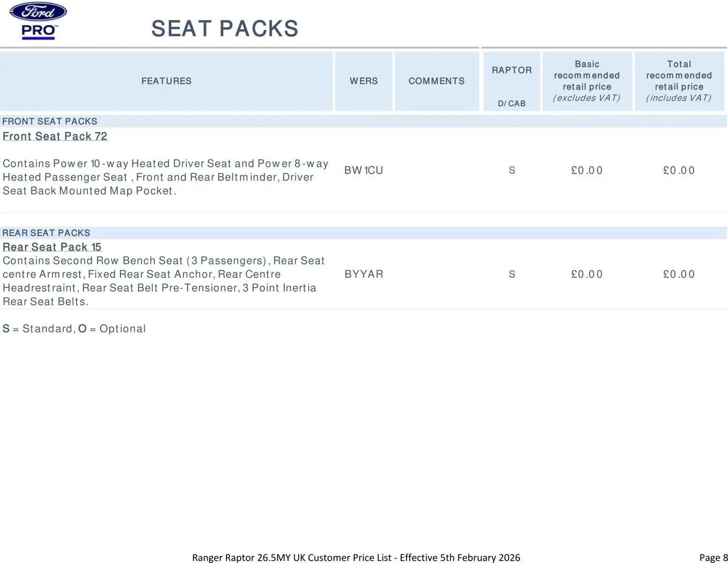Select the WERS column header
The height and width of the screenshot is (563, 728).
[364, 81]
